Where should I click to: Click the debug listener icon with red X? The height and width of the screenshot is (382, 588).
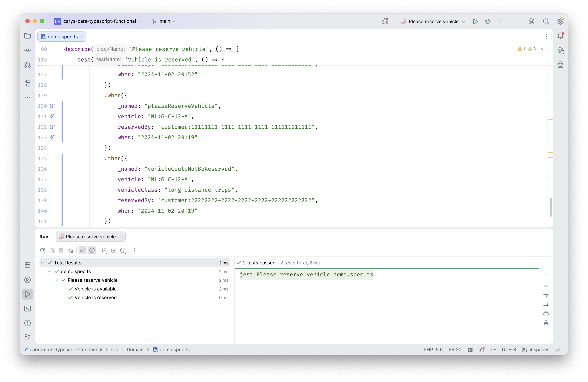click(x=385, y=22)
